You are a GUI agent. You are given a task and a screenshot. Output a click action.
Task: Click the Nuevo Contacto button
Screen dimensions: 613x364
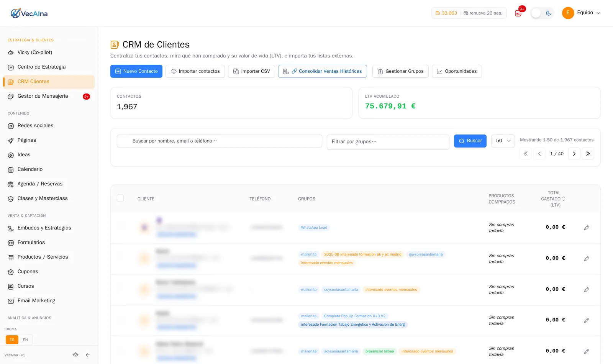coord(136,71)
